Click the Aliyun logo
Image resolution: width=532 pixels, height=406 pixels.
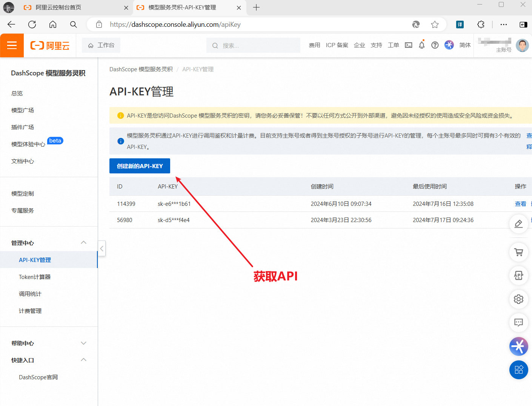coord(50,46)
